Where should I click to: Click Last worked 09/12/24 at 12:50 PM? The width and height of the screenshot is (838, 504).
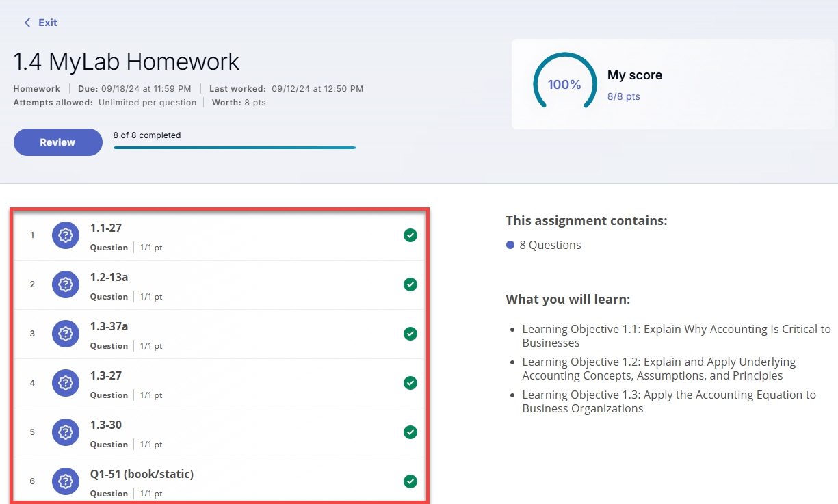point(287,89)
